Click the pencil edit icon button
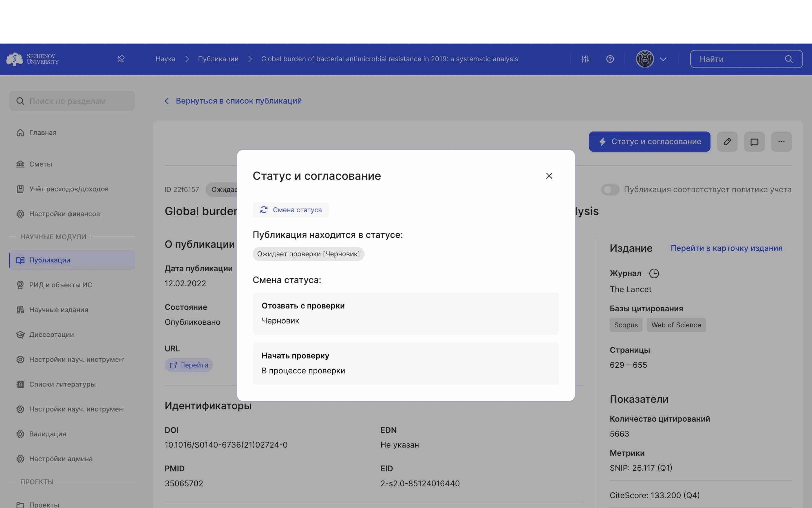The height and width of the screenshot is (508, 812). pyautogui.click(x=727, y=142)
